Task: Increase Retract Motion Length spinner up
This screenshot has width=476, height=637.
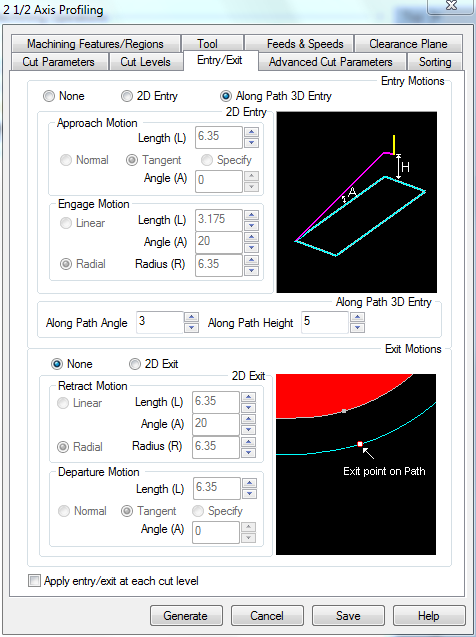Action: tap(249, 397)
